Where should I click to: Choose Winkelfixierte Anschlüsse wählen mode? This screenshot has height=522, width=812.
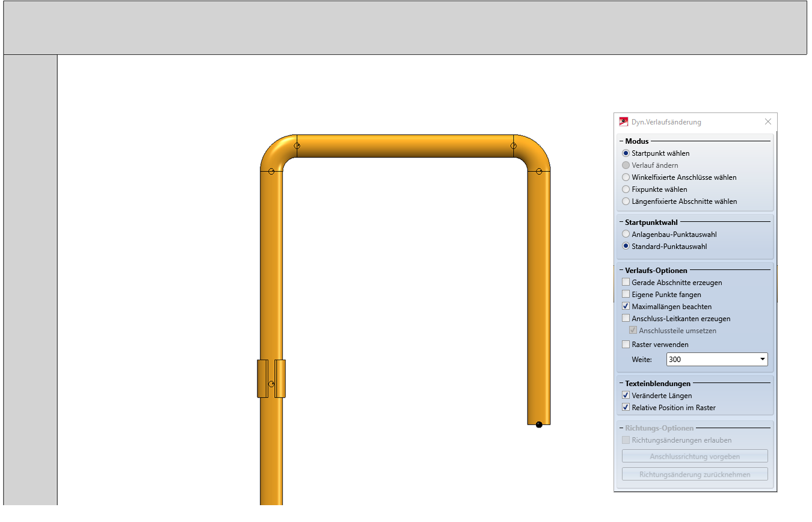point(626,177)
